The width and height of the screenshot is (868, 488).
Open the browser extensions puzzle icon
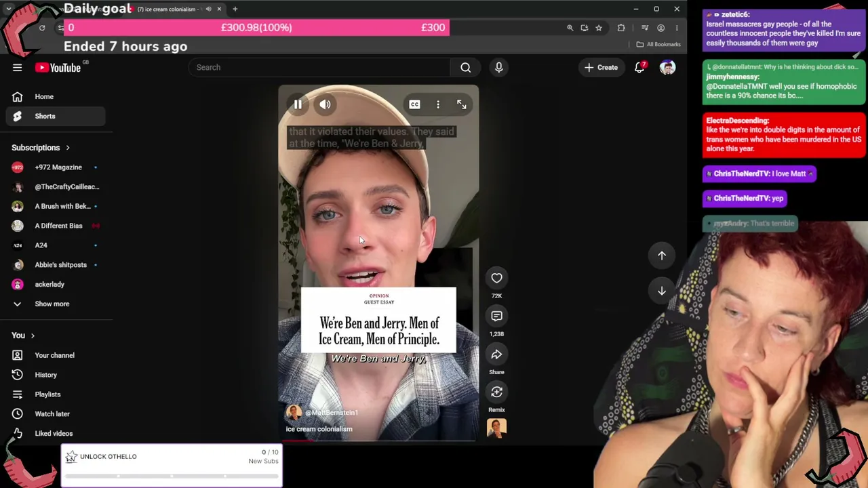[x=621, y=28]
